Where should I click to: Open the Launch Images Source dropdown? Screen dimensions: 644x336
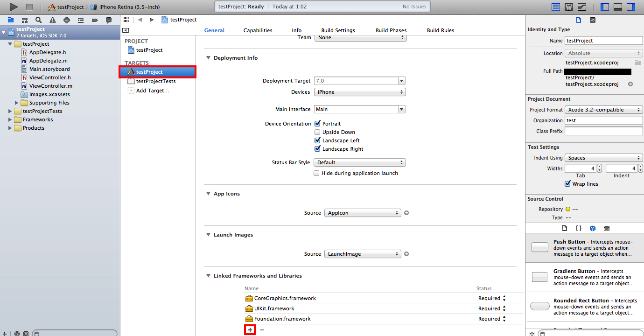pyautogui.click(x=363, y=254)
